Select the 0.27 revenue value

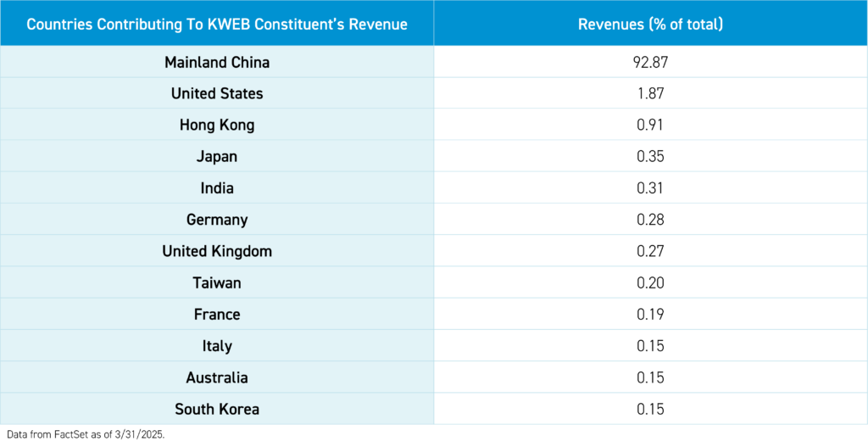pos(650,251)
